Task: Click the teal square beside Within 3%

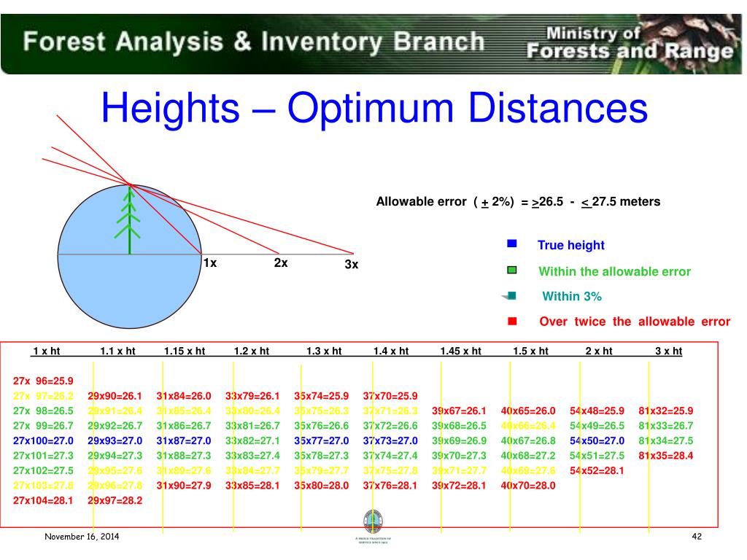Action: (512, 296)
